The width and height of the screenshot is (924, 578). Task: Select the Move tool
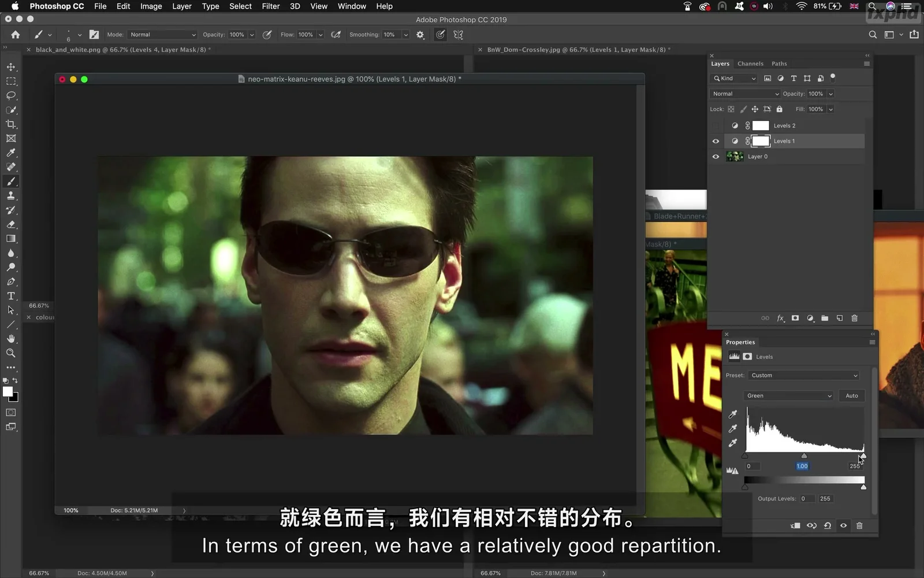pos(11,67)
